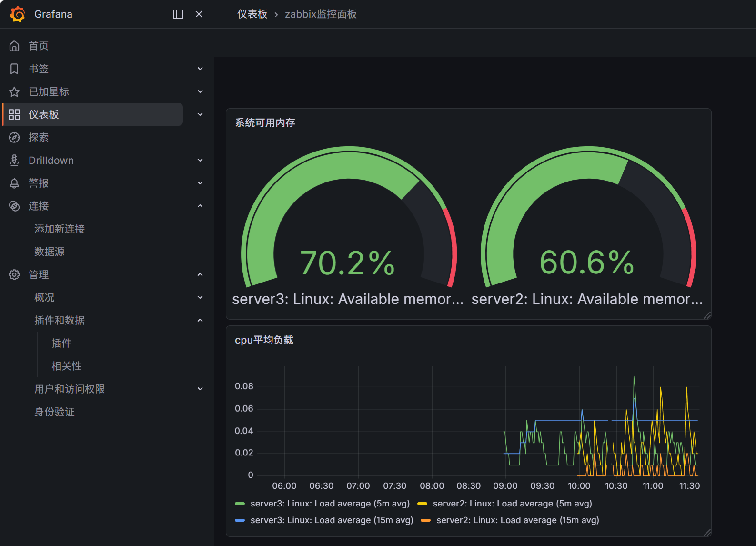Close the navigation menu
Viewport: 756px width, 546px height.
click(x=199, y=14)
